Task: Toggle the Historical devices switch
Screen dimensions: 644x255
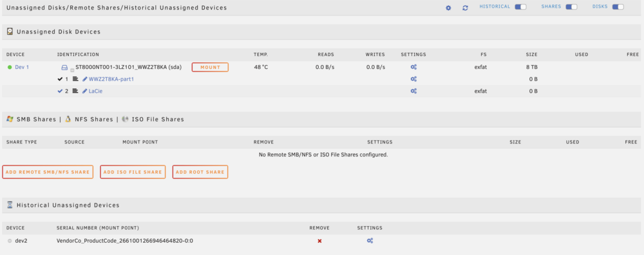Action: 521,7
